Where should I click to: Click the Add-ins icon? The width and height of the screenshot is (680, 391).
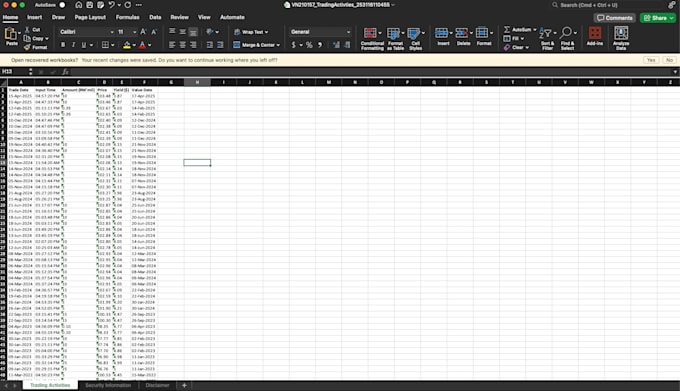pyautogui.click(x=595, y=36)
